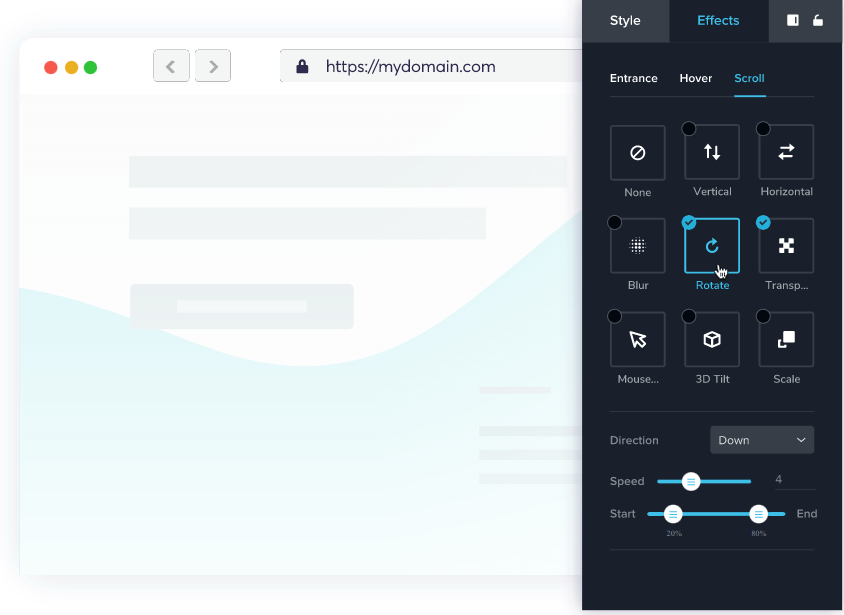
Task: Click the Rotate label text
Action: coord(712,285)
